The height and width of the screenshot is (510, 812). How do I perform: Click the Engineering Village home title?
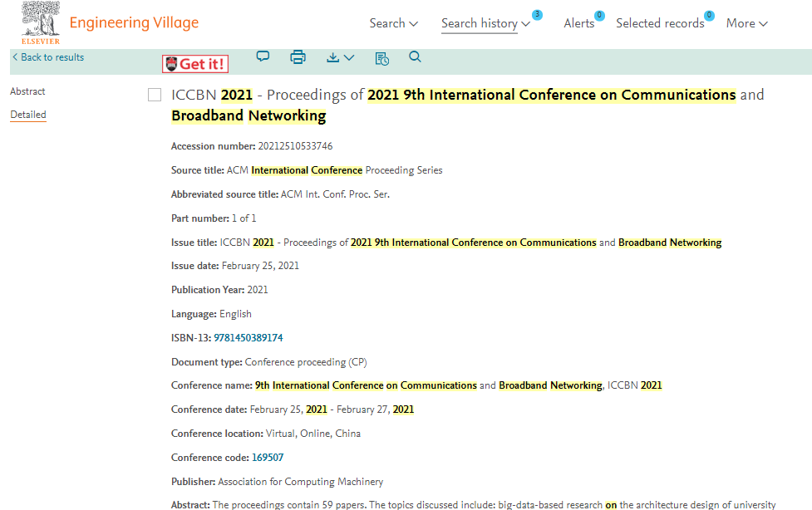click(134, 22)
